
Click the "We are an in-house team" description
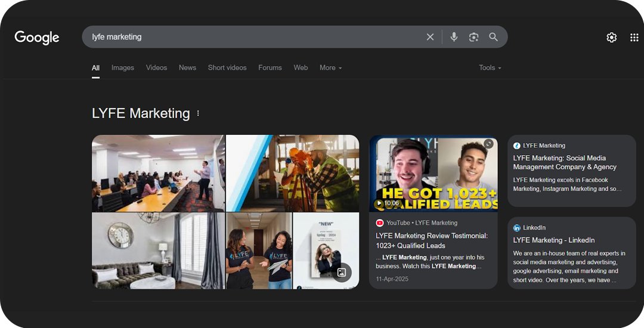tap(569, 267)
